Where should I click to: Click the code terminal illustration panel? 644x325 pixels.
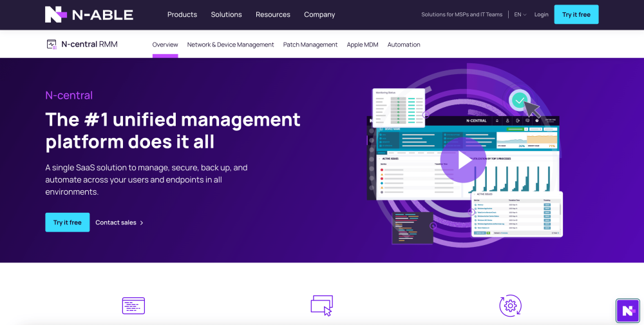click(x=412, y=228)
